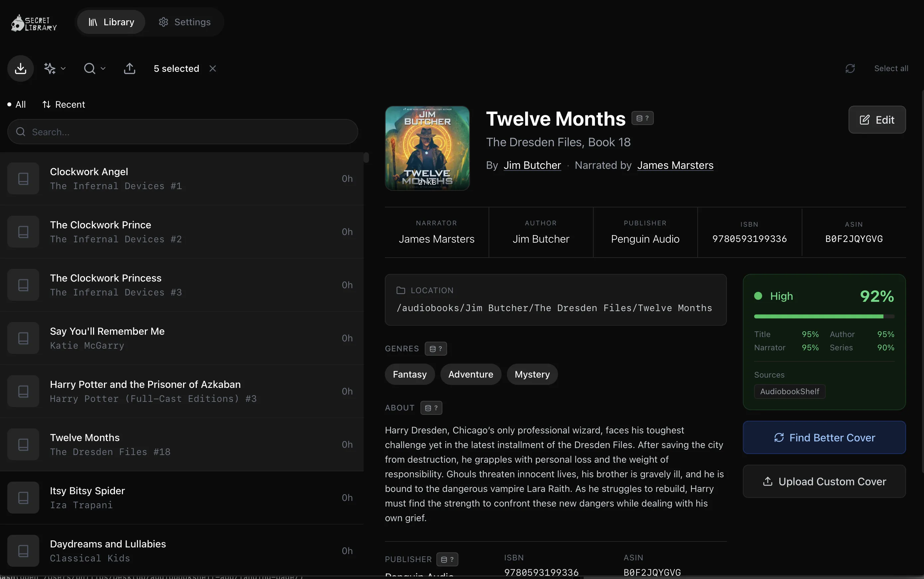Expand the search magnifier dropdown chevron
This screenshot has height=579, width=924.
(x=103, y=68)
